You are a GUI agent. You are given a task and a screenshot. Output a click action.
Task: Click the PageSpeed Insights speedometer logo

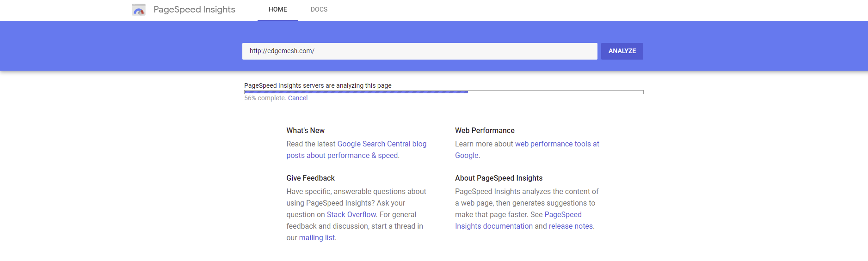(139, 10)
